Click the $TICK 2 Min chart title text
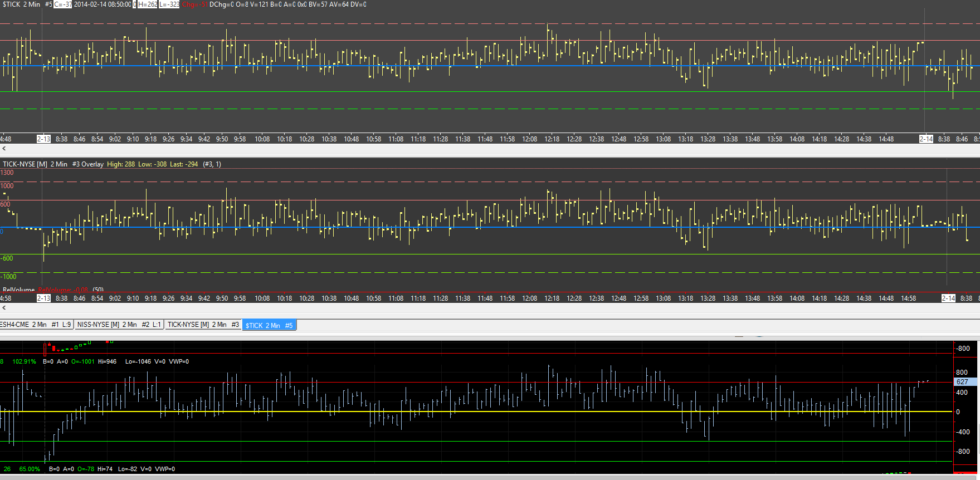Viewport: 980px width, 480px height. (21, 4)
